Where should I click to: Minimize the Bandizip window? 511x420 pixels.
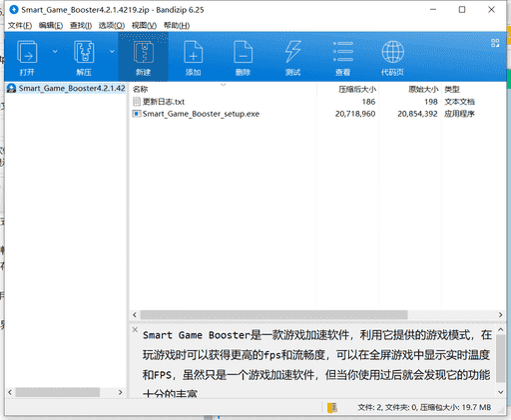[x=433, y=10]
